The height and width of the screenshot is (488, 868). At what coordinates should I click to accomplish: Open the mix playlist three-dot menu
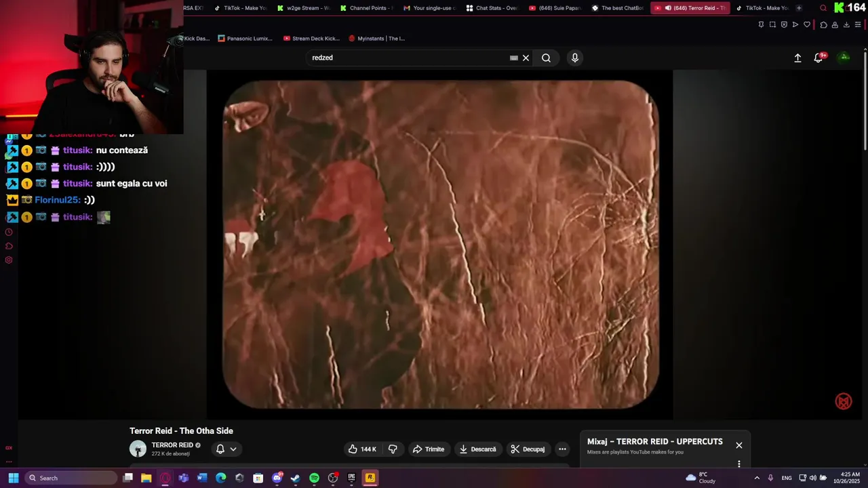[739, 464]
